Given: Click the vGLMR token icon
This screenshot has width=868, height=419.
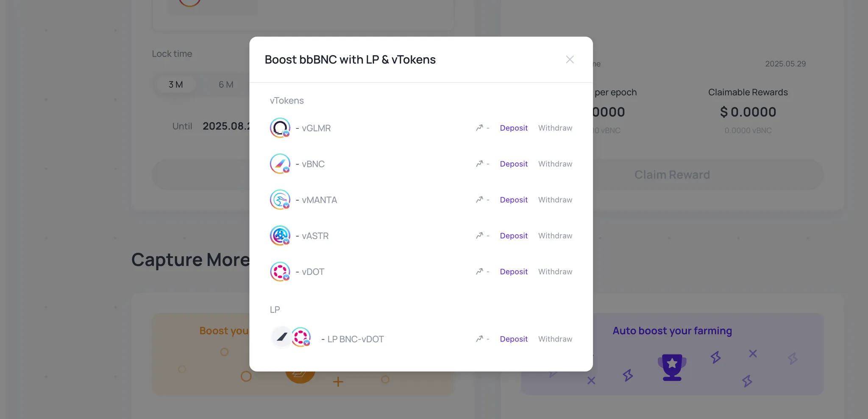Looking at the screenshot, I should (x=280, y=128).
